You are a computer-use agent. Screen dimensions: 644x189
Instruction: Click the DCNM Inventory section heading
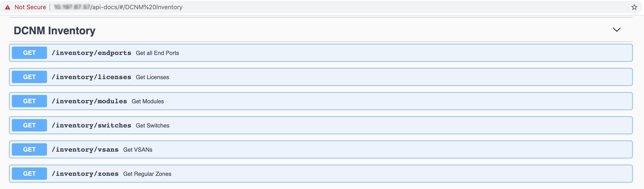[x=54, y=31]
